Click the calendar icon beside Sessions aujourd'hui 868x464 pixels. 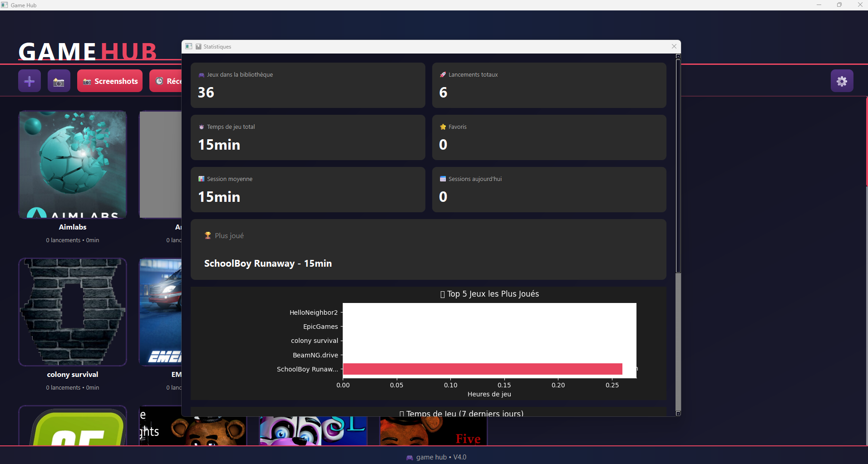pos(443,179)
